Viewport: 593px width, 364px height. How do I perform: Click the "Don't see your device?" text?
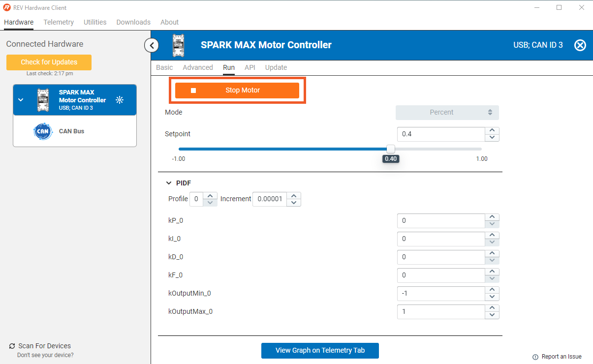pyautogui.click(x=45, y=355)
